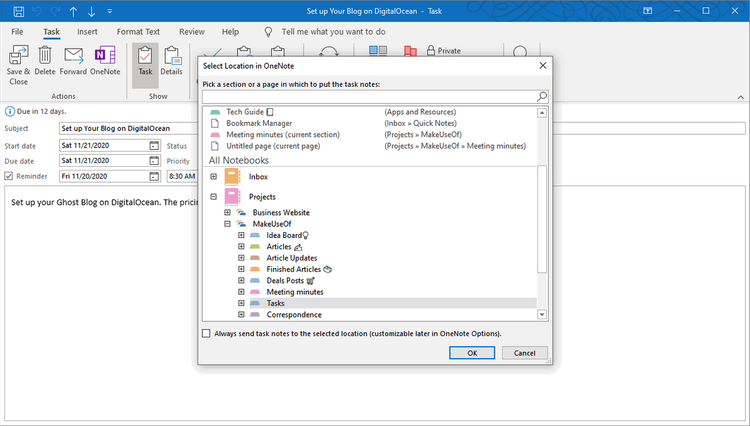Image resolution: width=750 pixels, height=426 pixels.
Task: Select the Correspondence section
Action: tap(294, 315)
